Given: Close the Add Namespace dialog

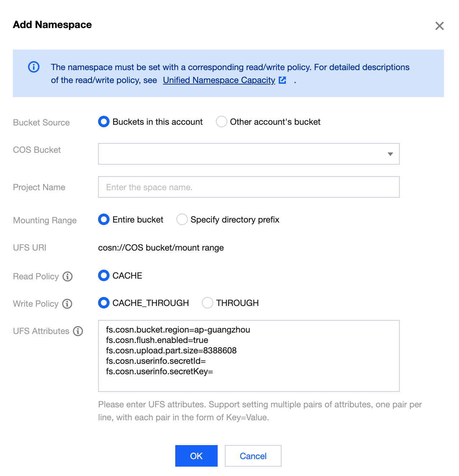Looking at the screenshot, I should point(439,26).
